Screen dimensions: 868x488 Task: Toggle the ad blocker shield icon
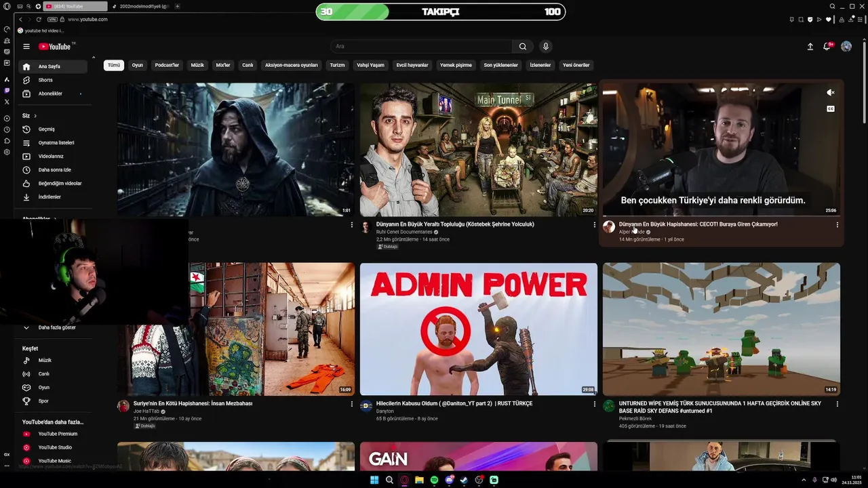click(x=810, y=19)
